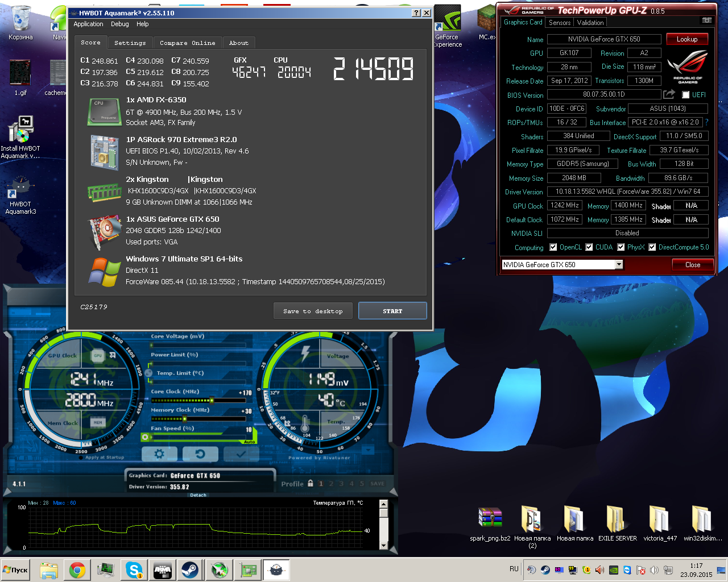Open the MC.exe Minecraft desktop icon
The image size is (728, 582).
pyautogui.click(x=487, y=23)
